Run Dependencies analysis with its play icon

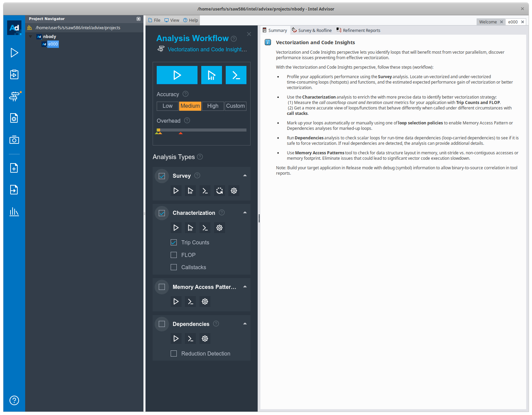point(176,339)
